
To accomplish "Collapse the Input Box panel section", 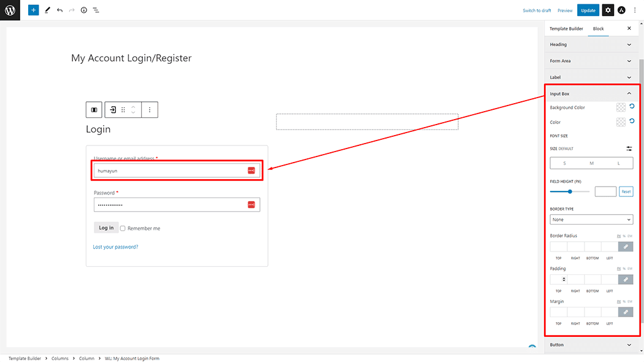I will (629, 93).
